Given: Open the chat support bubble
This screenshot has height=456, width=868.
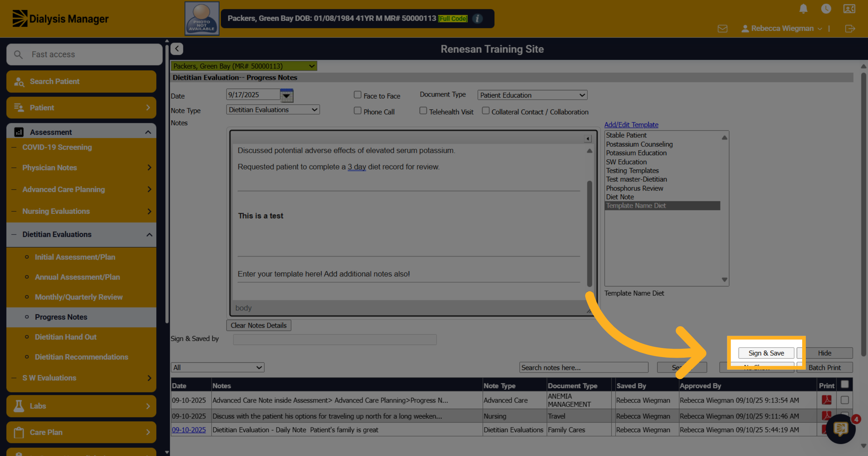Looking at the screenshot, I should [x=841, y=429].
